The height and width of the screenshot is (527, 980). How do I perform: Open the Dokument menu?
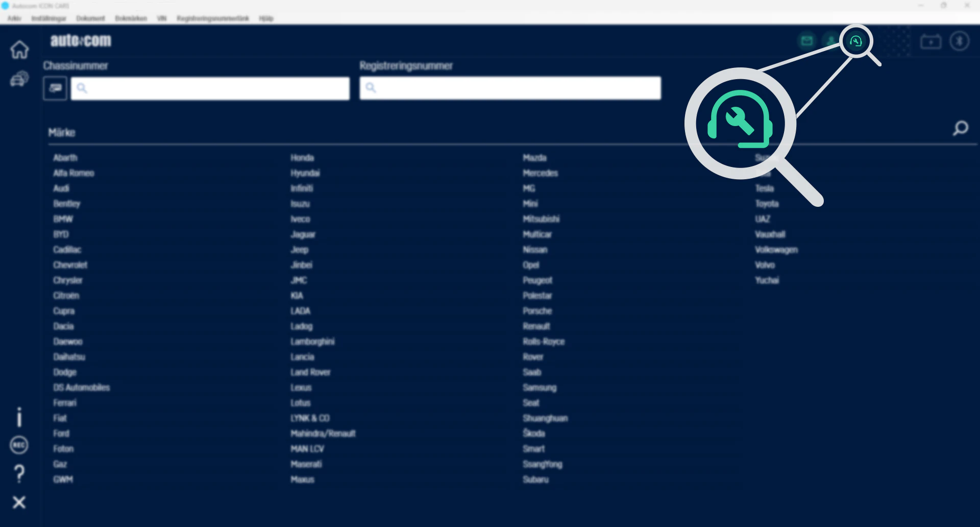(x=90, y=18)
